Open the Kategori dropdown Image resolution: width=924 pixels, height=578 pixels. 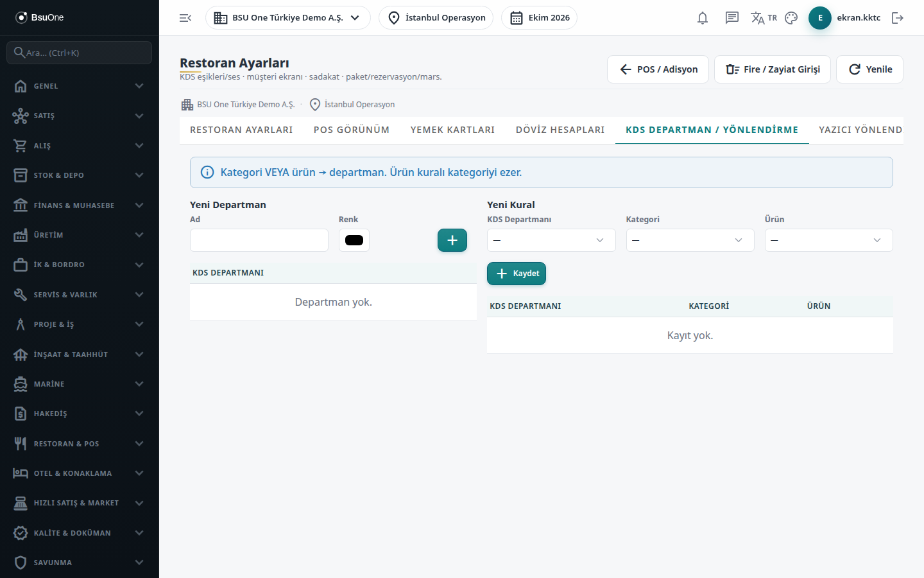point(690,240)
